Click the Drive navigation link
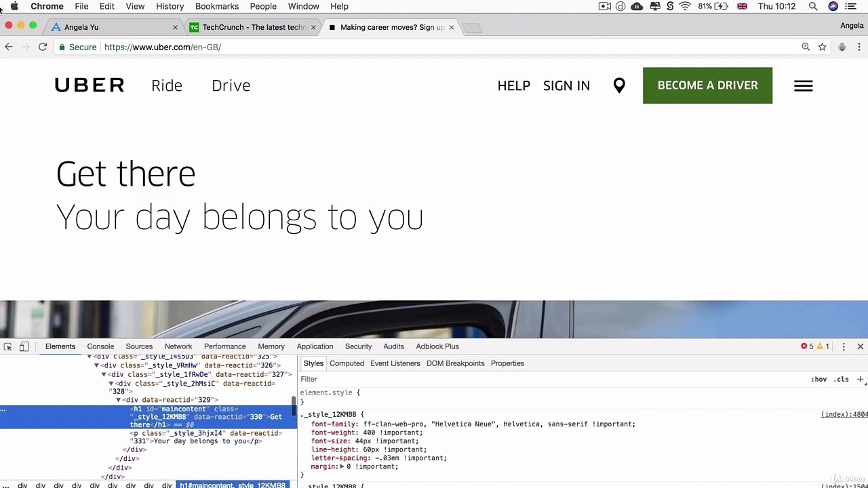Viewport: 868px width, 488px height. 231,85
